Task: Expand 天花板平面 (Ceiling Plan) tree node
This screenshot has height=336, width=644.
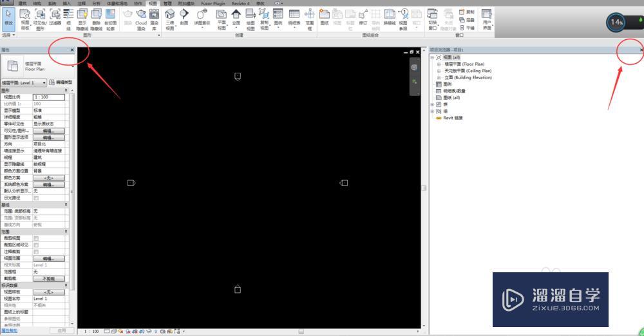Action: coord(439,71)
